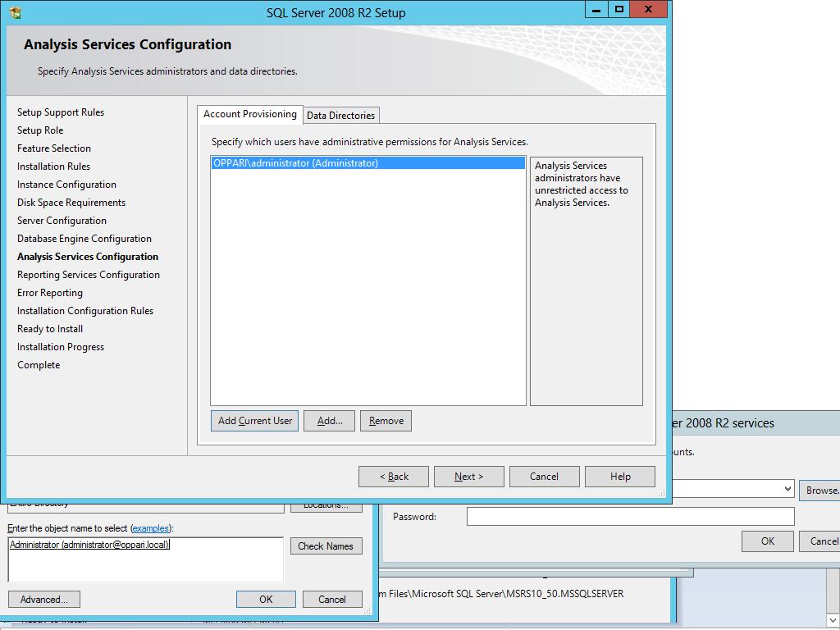The width and height of the screenshot is (840, 630).
Task: Switch to the Data Directories tab
Action: (x=340, y=116)
